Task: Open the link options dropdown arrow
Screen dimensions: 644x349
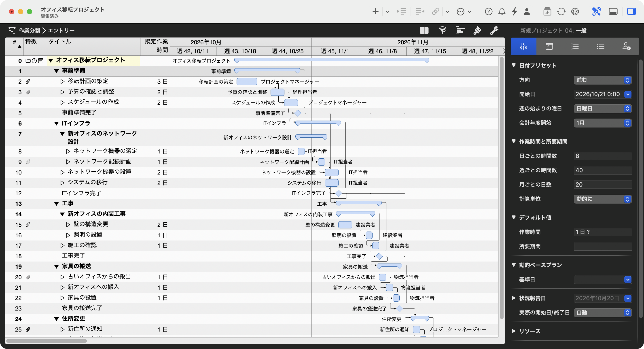Action: (x=447, y=12)
